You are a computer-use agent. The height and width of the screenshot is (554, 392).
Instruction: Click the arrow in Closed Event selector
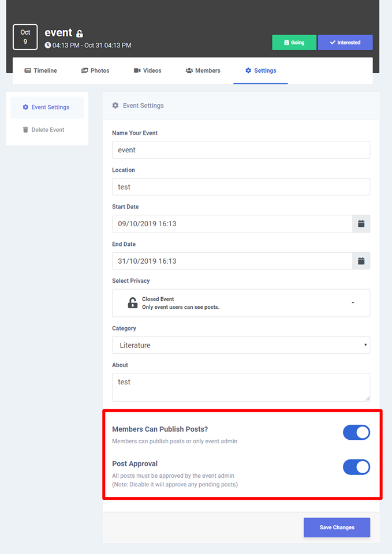(x=353, y=303)
